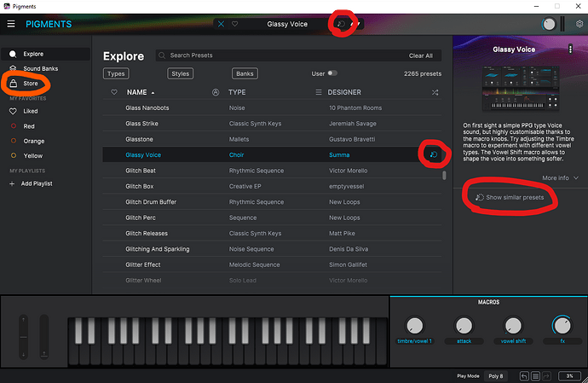Click the undo arrow icon
The width and height of the screenshot is (588, 383).
coord(524,376)
